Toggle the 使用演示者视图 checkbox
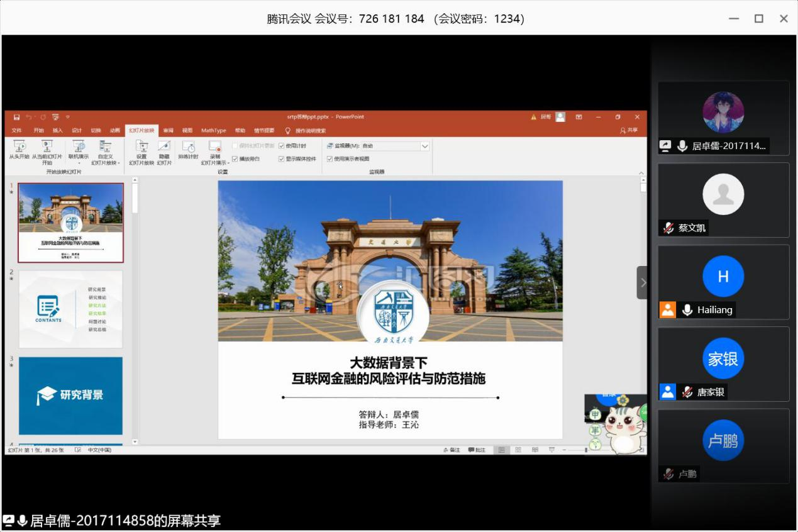The image size is (798, 532). (x=330, y=159)
